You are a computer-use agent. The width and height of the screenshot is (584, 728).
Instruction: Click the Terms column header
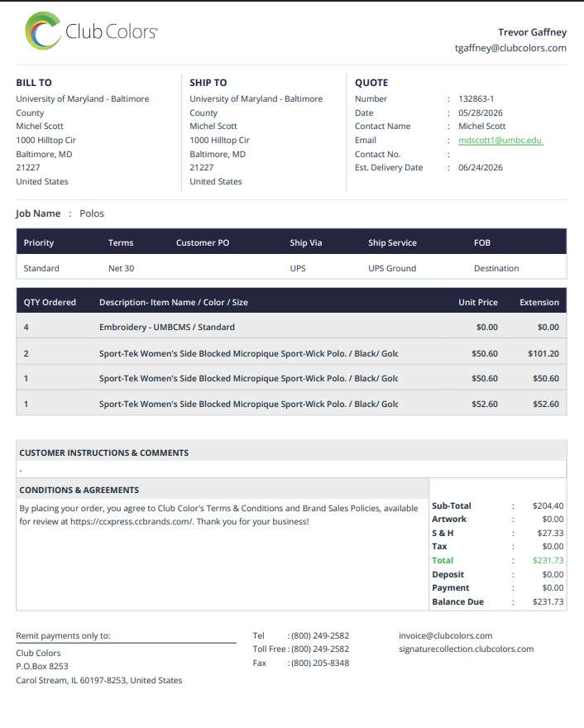click(121, 243)
